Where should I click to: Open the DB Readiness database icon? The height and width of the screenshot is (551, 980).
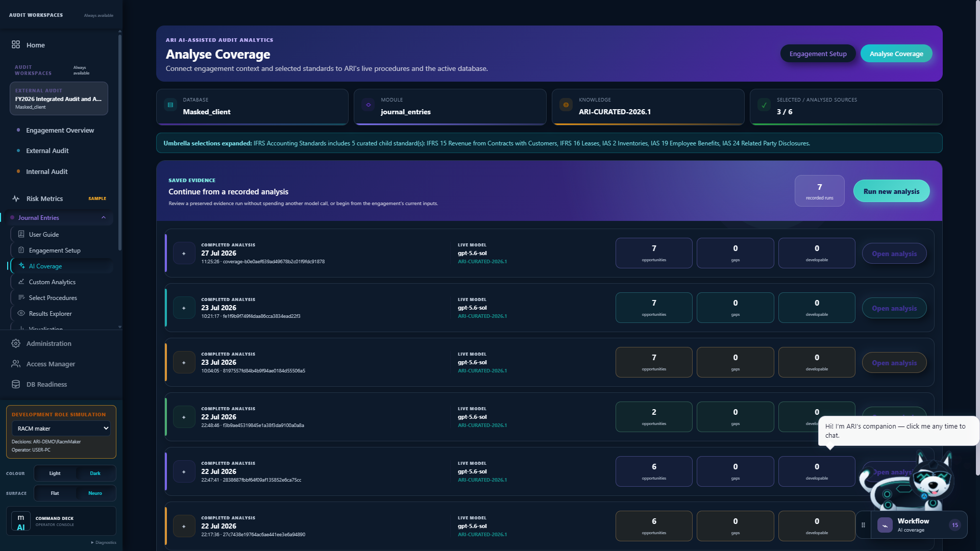pos(16,384)
